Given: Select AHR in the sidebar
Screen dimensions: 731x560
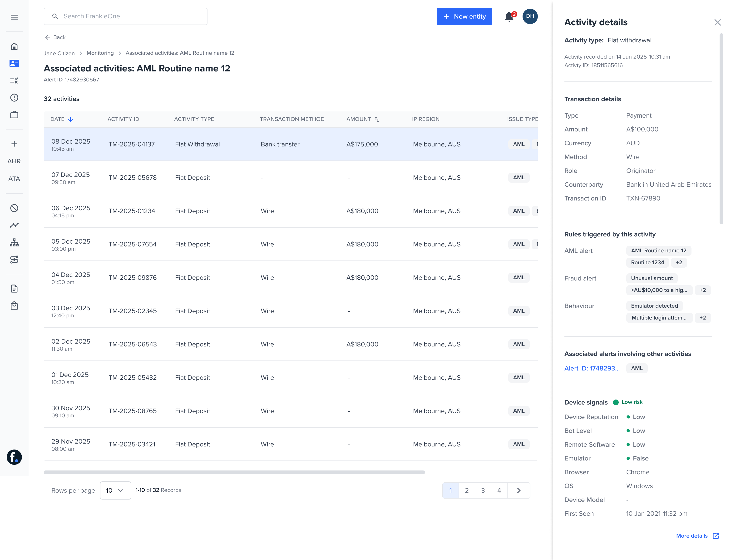Looking at the screenshot, I should click(14, 161).
